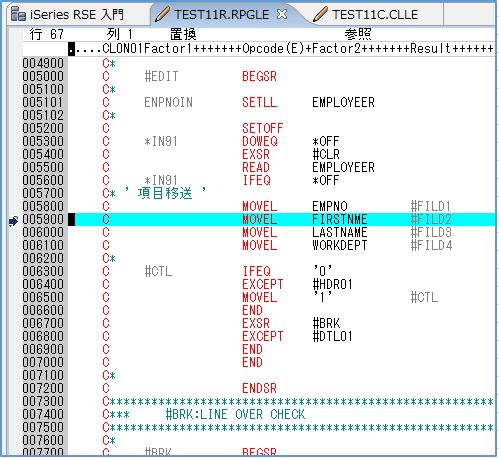
Task: Click the BEGSR opcode on the #EDIT line
Action: tap(259, 76)
